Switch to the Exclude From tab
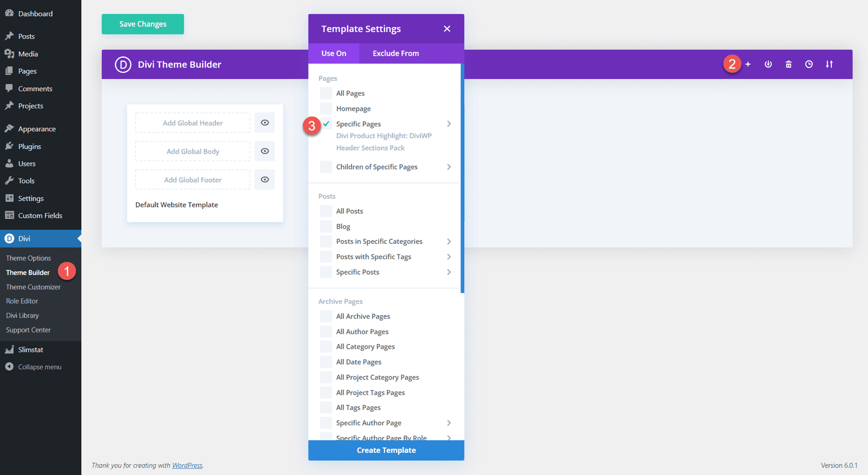The width and height of the screenshot is (868, 475). [x=395, y=53]
